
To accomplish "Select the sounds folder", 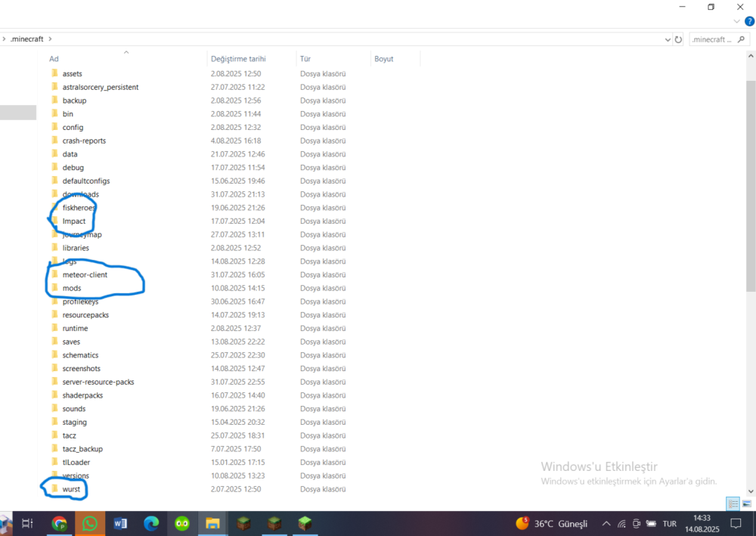I will 74,409.
